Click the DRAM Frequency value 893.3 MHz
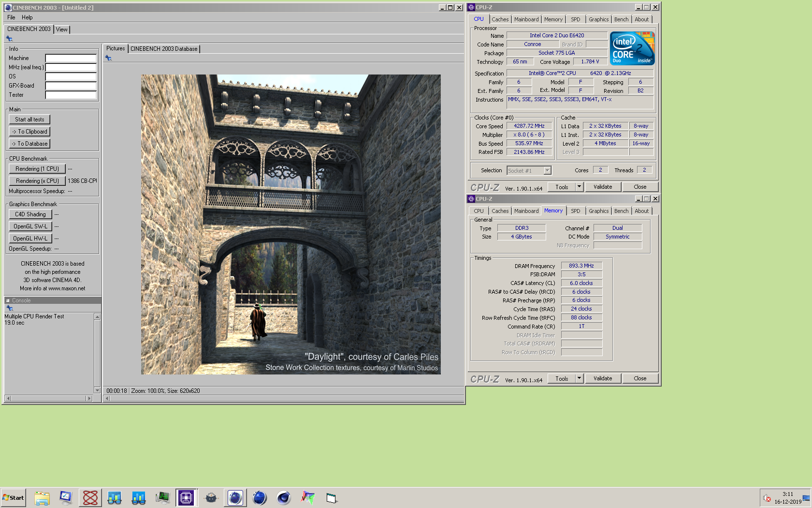Viewport: 812px width, 508px height. click(x=581, y=266)
